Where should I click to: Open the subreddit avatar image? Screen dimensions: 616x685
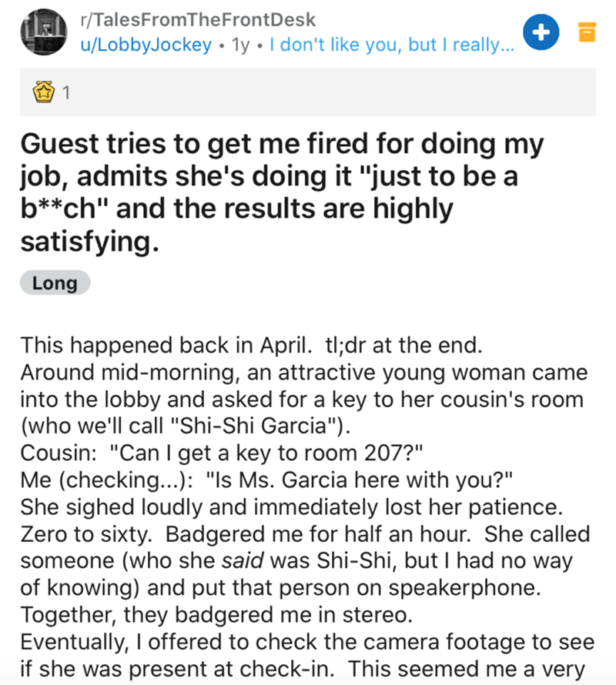pyautogui.click(x=44, y=32)
